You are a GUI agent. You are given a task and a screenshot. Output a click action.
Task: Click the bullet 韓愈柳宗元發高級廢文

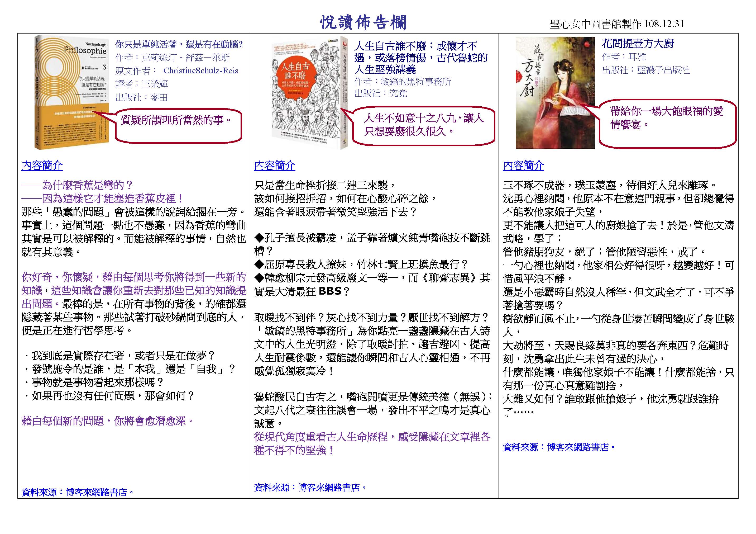coord(372,284)
